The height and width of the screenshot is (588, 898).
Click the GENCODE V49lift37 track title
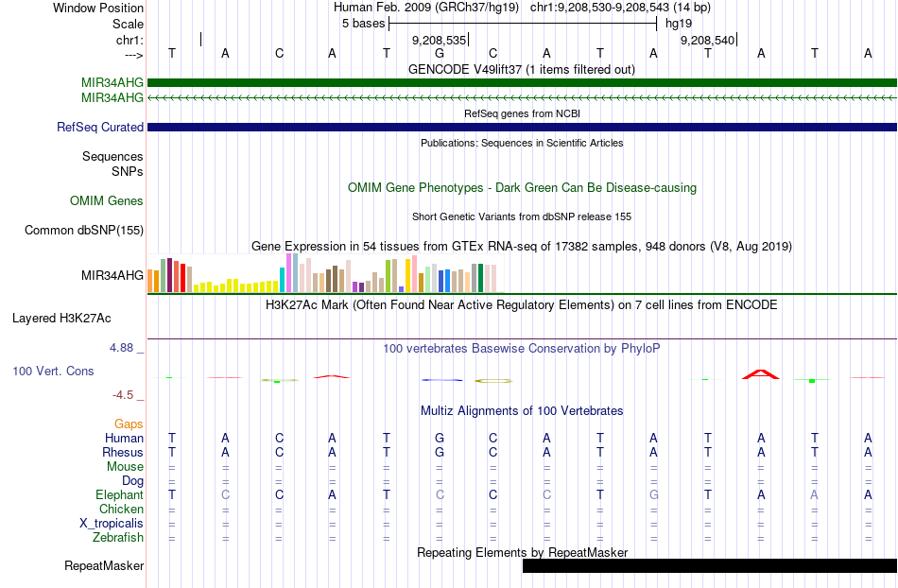pyautogui.click(x=522, y=69)
